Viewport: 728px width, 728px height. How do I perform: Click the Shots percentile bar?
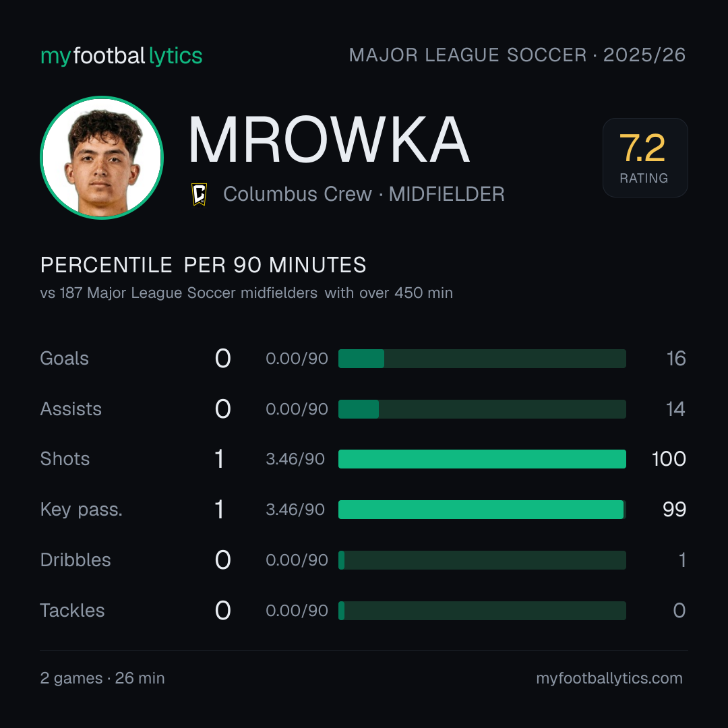(x=482, y=459)
